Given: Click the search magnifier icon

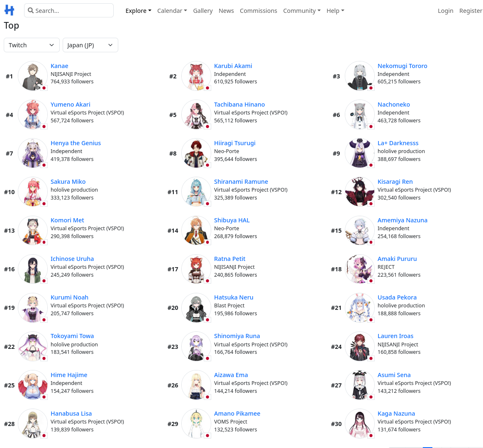Looking at the screenshot, I should (30, 10).
